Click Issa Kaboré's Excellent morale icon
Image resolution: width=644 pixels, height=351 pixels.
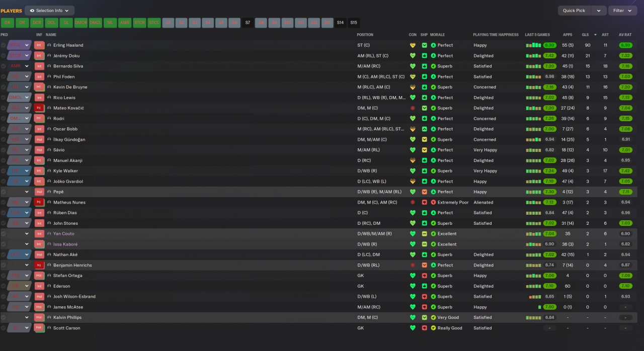click(x=433, y=244)
